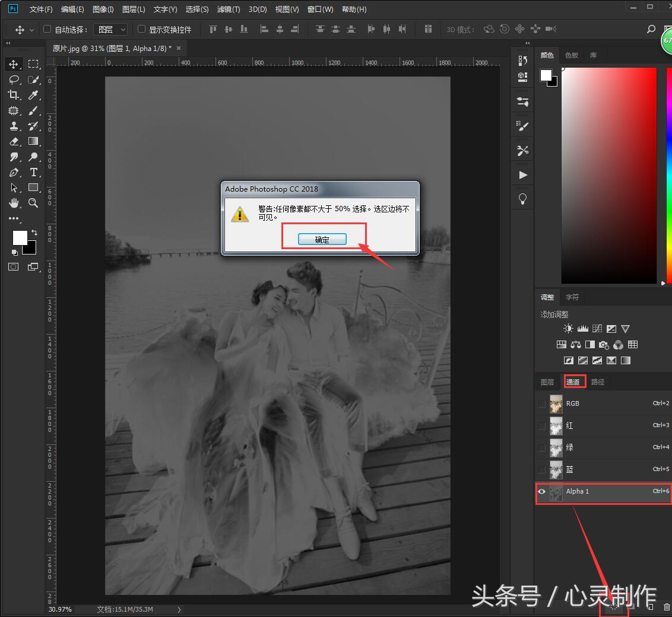Select the Horizontal Type tool

click(x=33, y=172)
